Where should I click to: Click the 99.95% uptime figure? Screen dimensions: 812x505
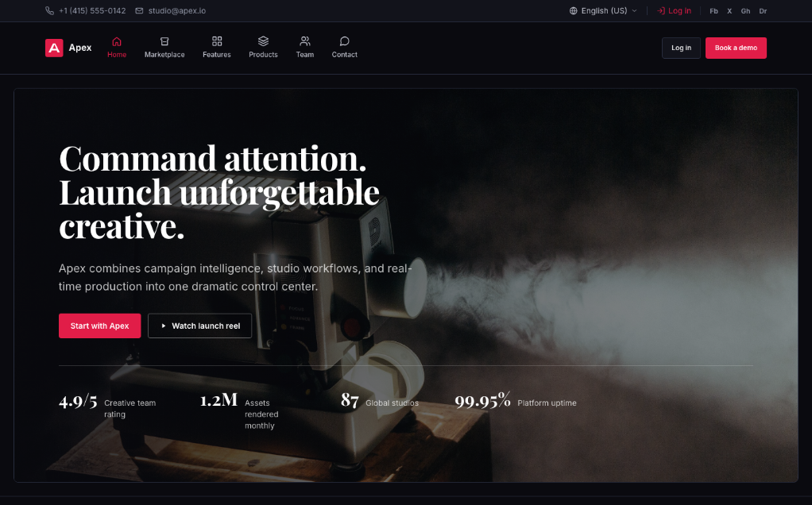point(482,400)
